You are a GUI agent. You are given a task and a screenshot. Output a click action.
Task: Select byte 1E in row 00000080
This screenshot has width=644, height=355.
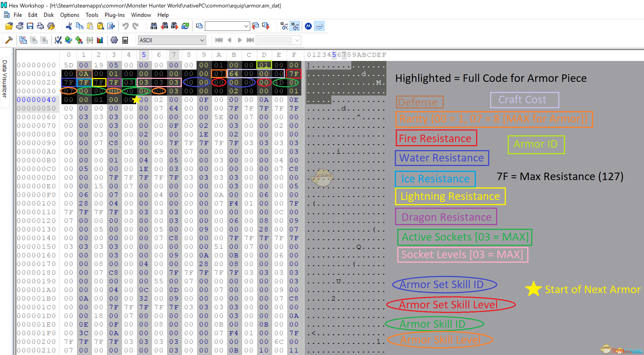(x=204, y=134)
